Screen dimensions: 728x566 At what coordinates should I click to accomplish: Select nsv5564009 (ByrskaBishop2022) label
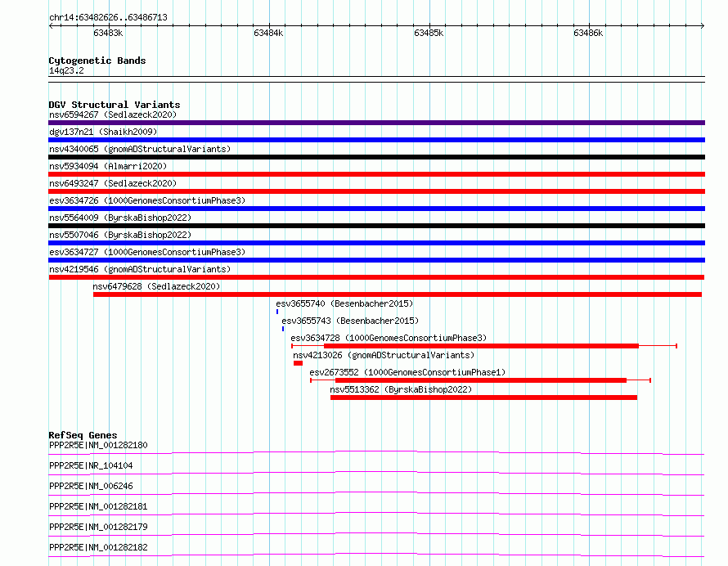pos(120,218)
